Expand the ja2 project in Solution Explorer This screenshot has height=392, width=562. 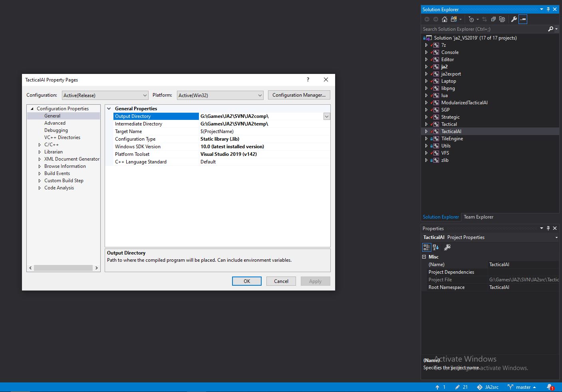coord(426,67)
